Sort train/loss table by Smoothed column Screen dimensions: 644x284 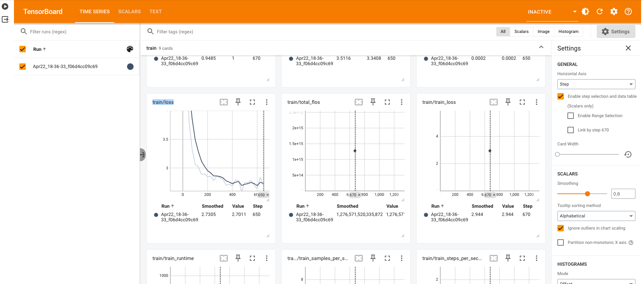(x=213, y=206)
